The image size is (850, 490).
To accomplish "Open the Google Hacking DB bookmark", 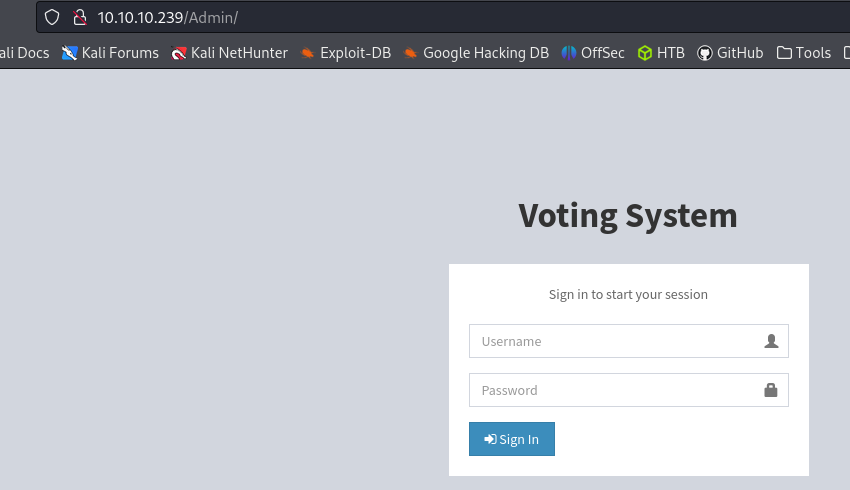I will [x=476, y=53].
